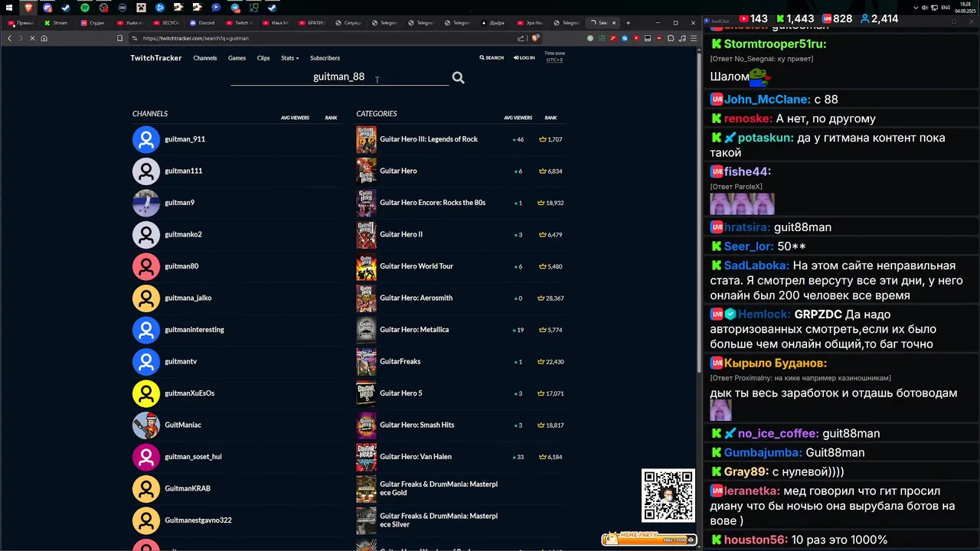The image size is (980, 551).
Task: Open the GuitmanKRAB channel
Action: click(188, 488)
